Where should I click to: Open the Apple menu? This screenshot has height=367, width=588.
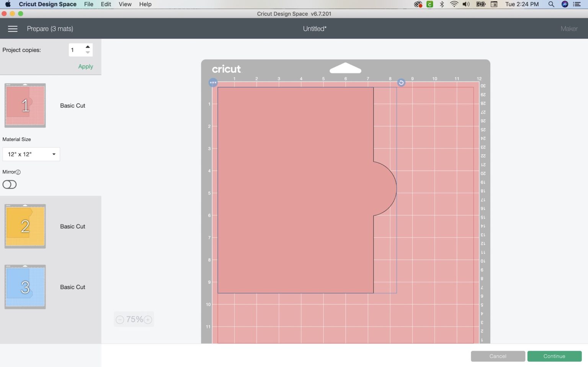pos(8,4)
